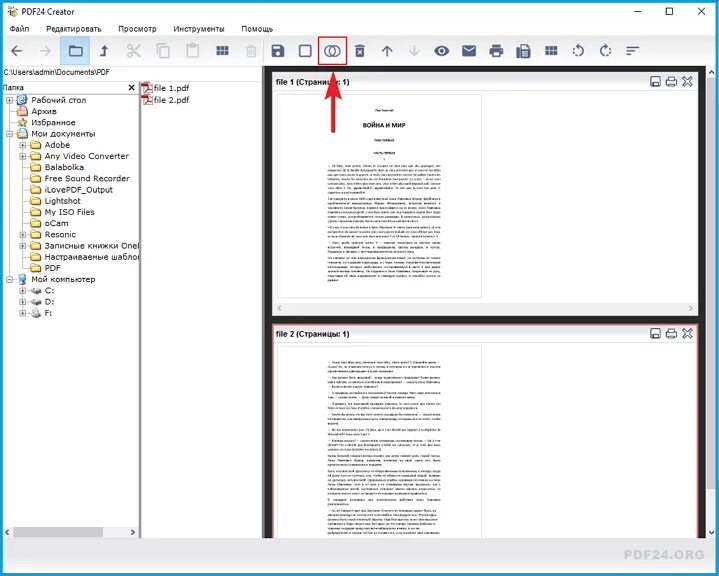This screenshot has width=719, height=576.
Task: Expand the Записные книжки folder node
Action: click(x=22, y=246)
